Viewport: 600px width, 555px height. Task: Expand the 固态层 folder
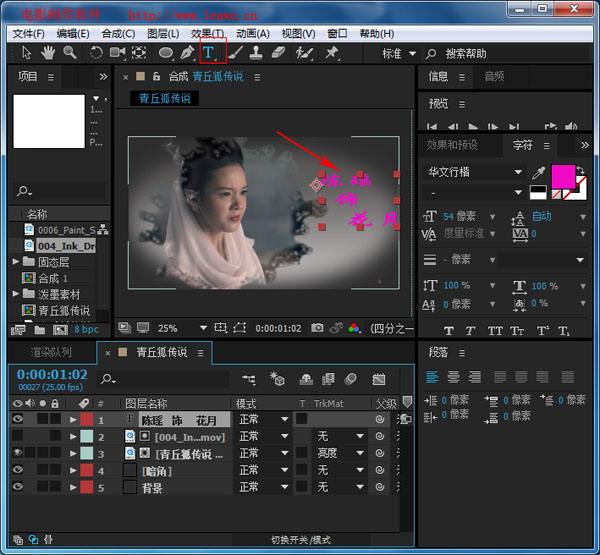point(15,262)
